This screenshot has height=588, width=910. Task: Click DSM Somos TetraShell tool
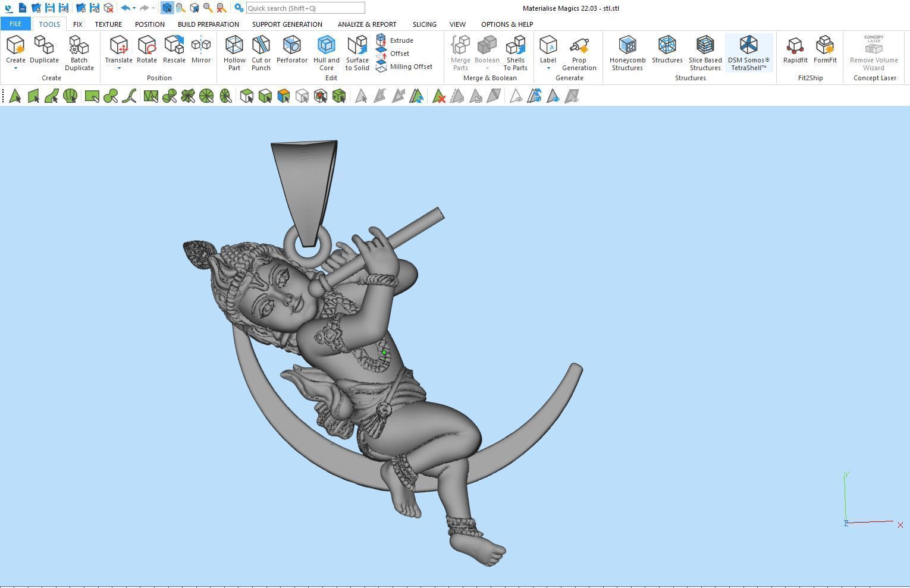(749, 53)
